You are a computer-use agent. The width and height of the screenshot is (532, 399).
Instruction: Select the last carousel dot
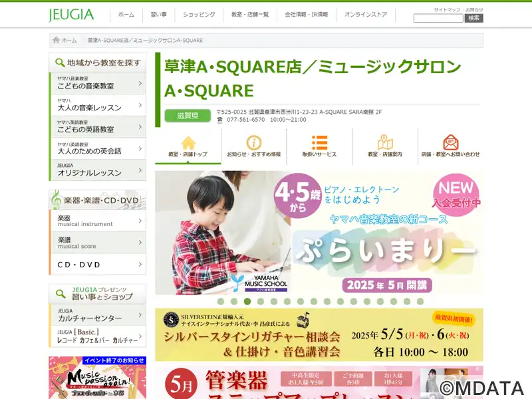click(420, 301)
